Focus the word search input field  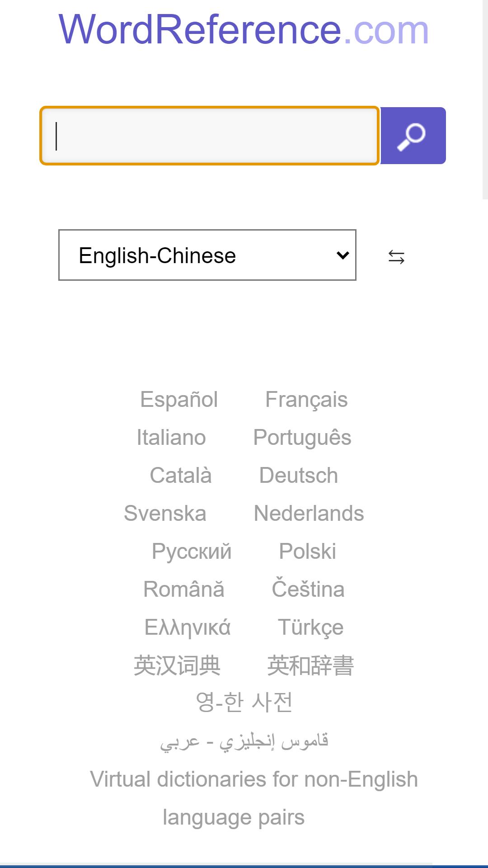[x=210, y=136]
